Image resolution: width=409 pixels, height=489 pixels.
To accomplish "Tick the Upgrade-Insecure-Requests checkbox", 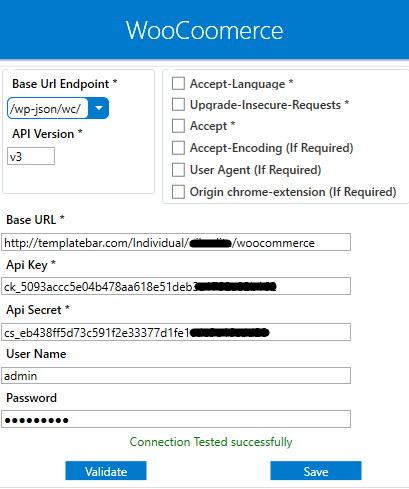I will (x=178, y=104).
